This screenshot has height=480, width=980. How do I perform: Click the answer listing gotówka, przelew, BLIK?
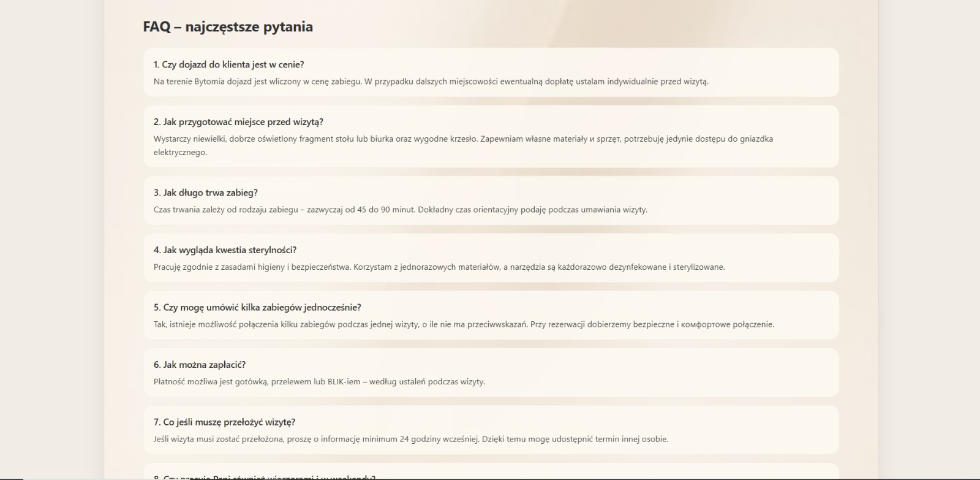pos(319,382)
